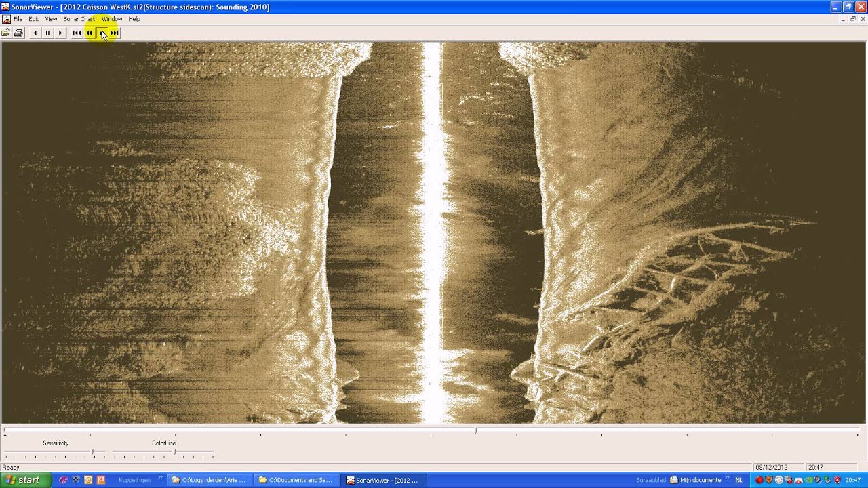Click the Windows start button

[x=26, y=480]
